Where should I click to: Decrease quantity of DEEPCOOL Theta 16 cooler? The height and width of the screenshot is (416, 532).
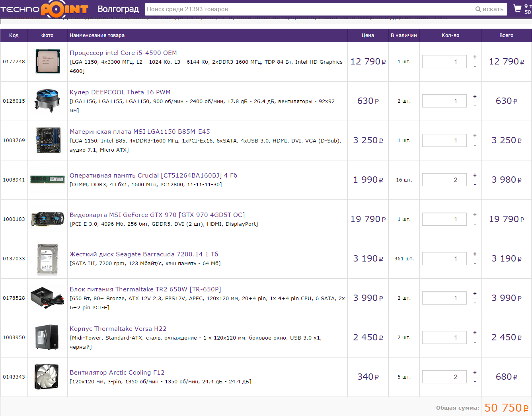click(475, 106)
